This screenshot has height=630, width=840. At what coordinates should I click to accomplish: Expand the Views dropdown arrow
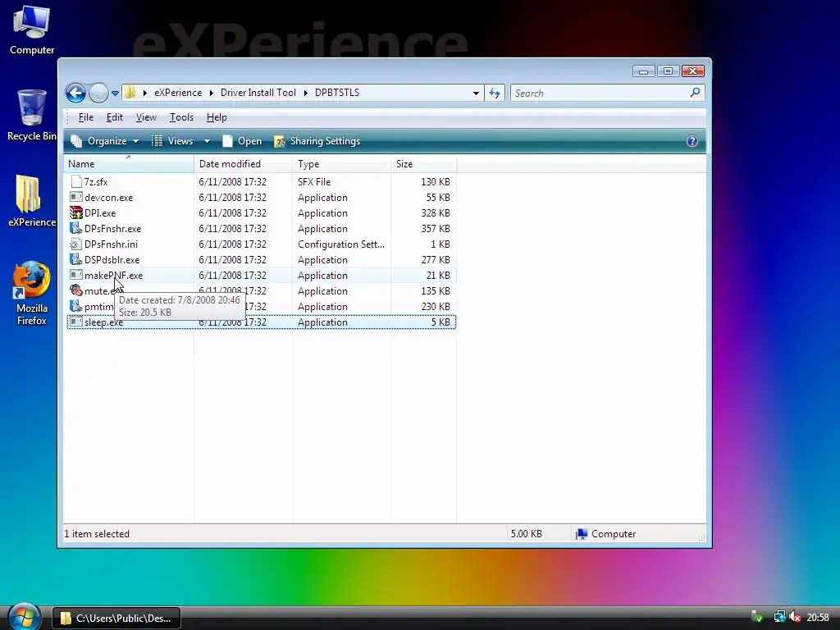(207, 141)
